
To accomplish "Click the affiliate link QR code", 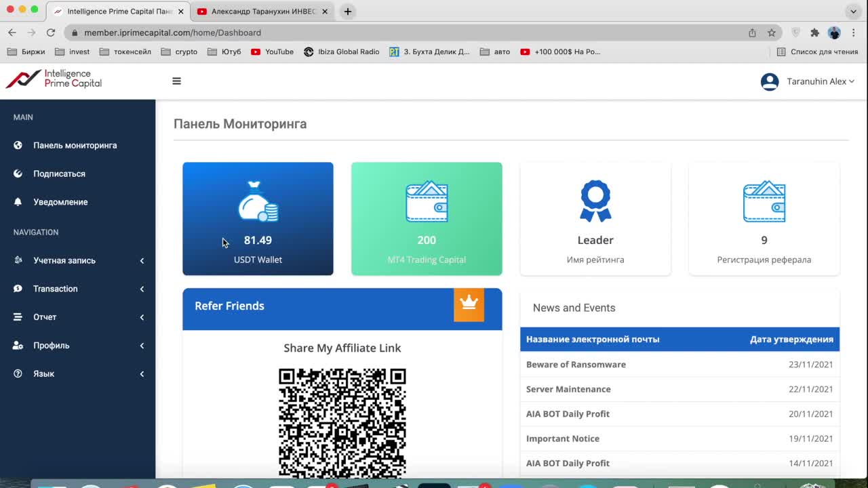I will pos(342,424).
